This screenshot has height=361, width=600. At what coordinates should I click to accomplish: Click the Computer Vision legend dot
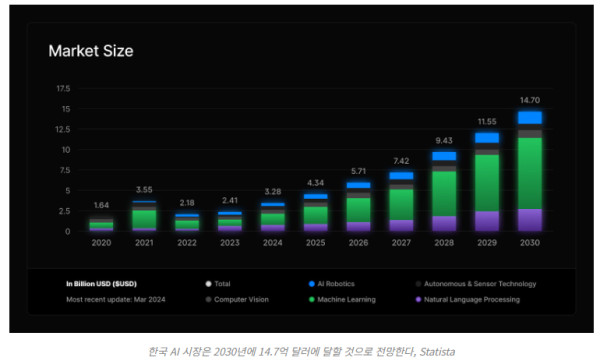pos(208,299)
